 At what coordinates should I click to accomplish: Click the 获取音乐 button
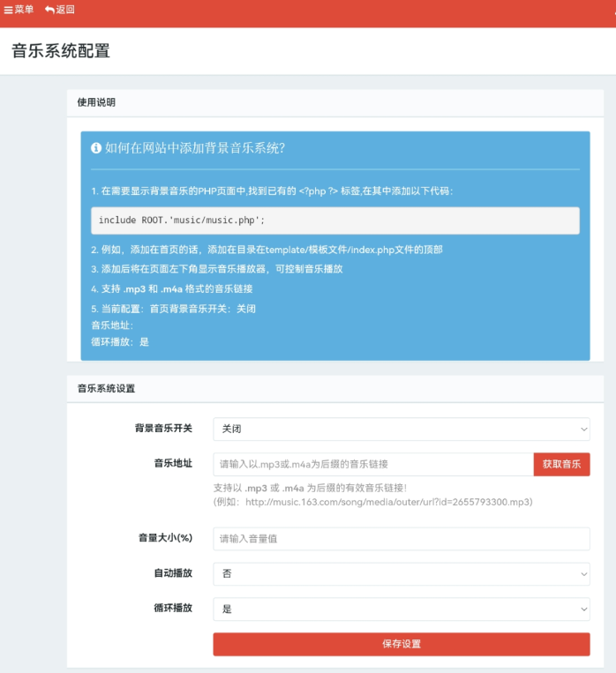pos(561,465)
